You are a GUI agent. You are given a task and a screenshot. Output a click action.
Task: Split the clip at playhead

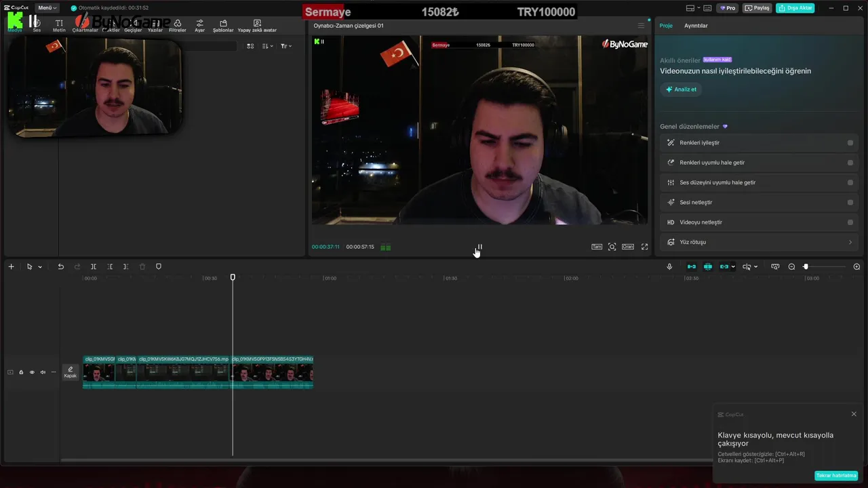[94, 266]
